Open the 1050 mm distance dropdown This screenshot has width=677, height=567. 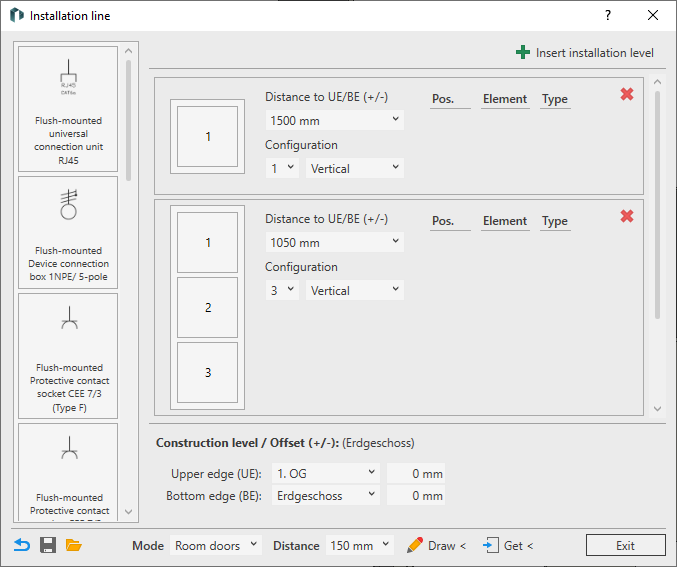coord(335,242)
